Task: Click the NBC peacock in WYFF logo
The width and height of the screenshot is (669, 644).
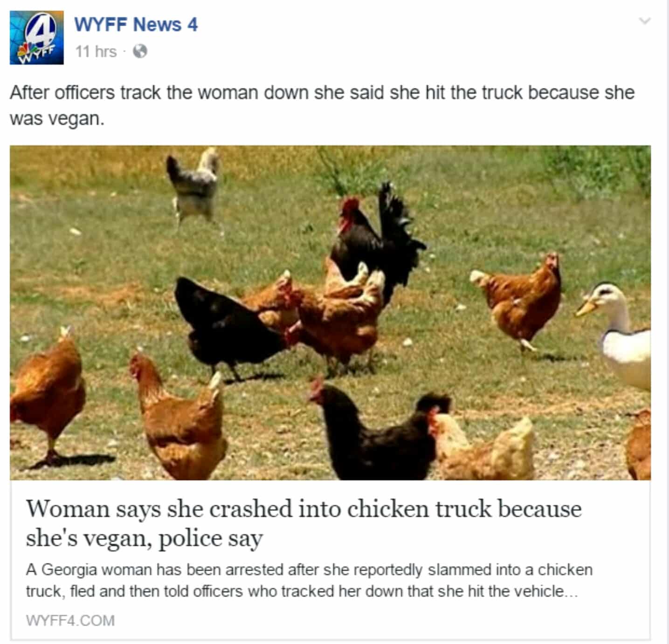Action: coord(24,50)
